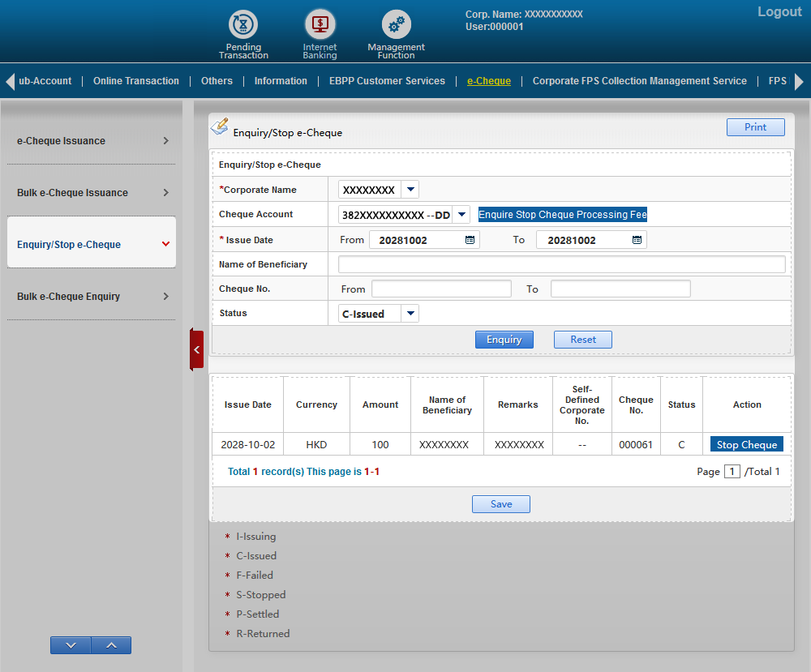This screenshot has width=811, height=672.
Task: Select the e-Cheque navigation tab
Action: click(x=489, y=81)
